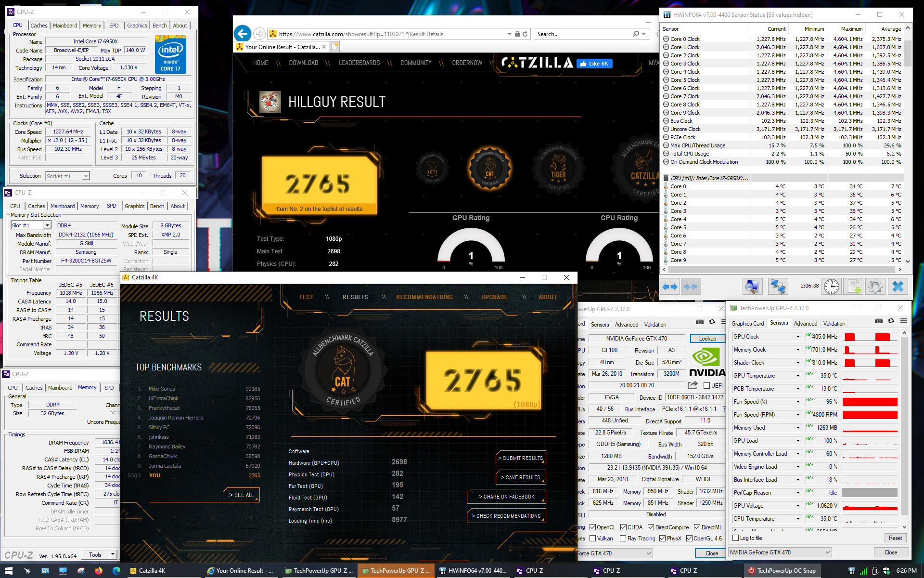Click SHARE ON FACEBOOK button in Catzilla

click(506, 497)
